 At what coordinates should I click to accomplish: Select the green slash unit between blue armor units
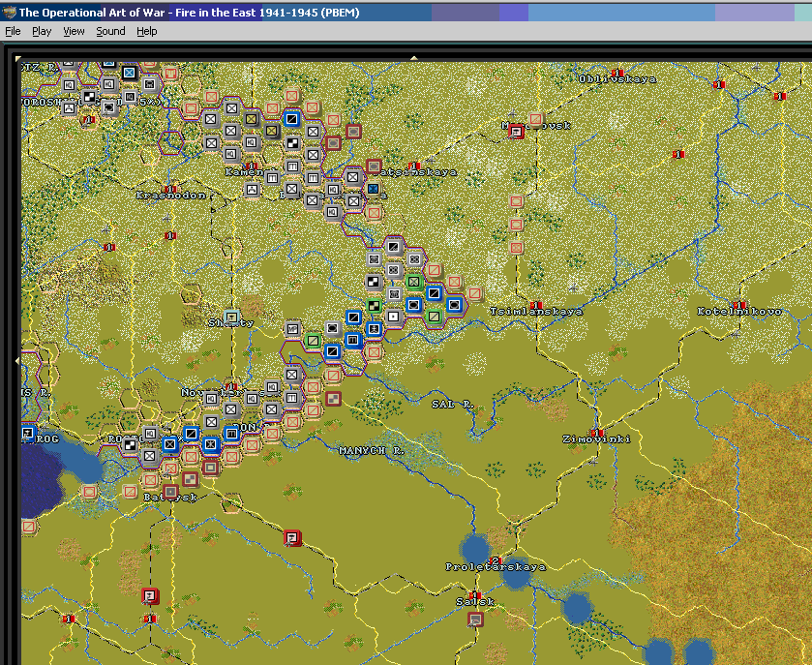coord(434,317)
